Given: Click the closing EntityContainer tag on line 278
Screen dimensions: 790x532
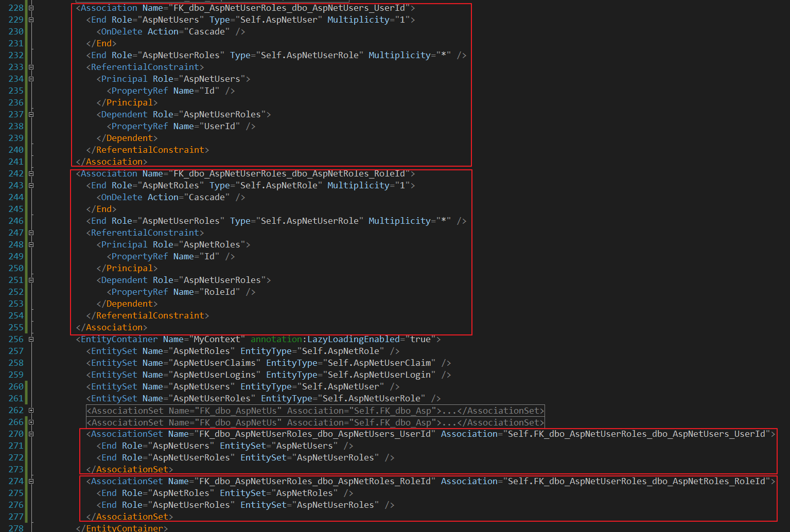Looking at the screenshot, I should 122,528.
